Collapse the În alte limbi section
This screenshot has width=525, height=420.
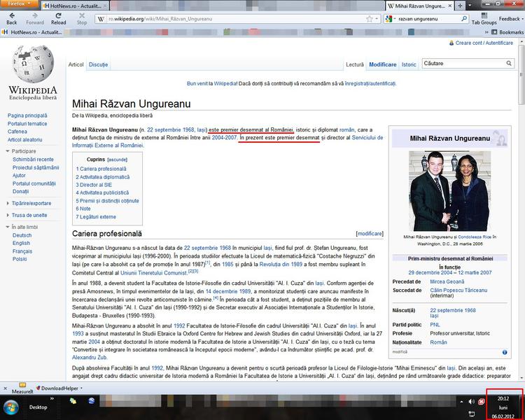coord(8,227)
